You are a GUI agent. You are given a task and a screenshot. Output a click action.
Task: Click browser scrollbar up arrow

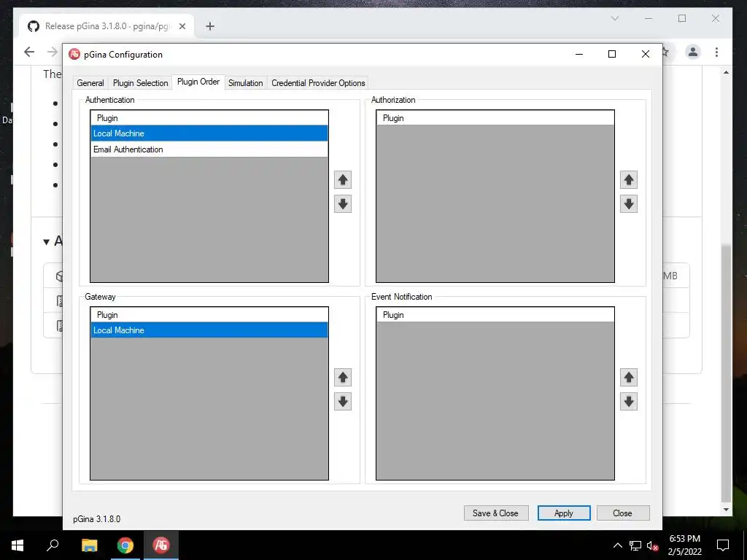[x=726, y=72]
